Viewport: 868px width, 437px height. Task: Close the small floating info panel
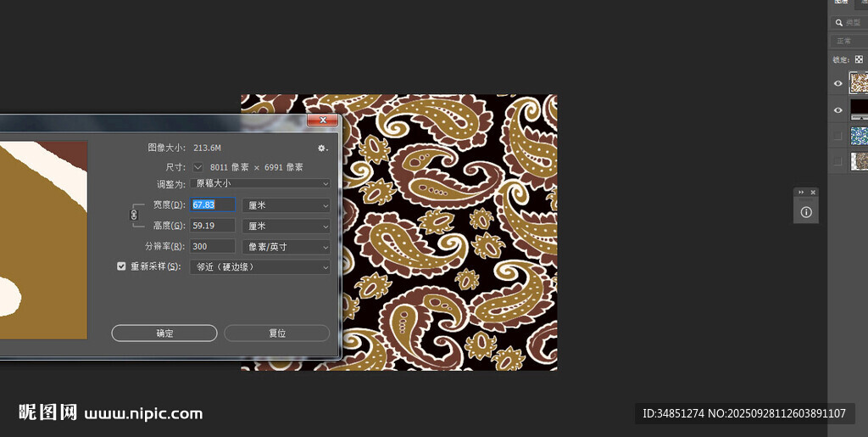(813, 193)
